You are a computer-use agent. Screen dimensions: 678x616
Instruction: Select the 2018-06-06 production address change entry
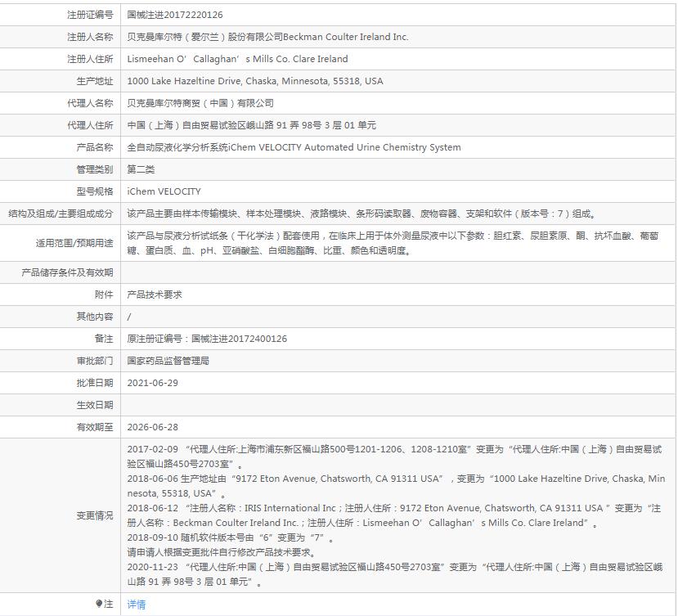[x=396, y=486]
